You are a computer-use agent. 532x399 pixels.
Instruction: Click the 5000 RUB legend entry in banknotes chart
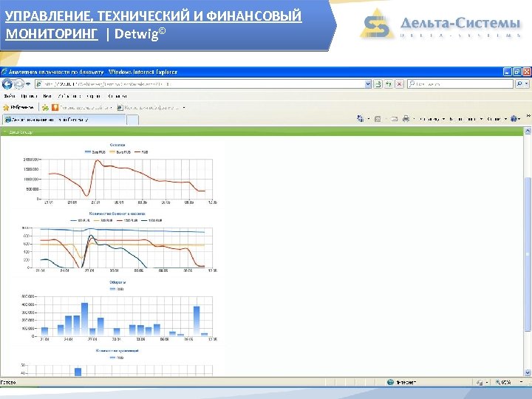(151, 220)
